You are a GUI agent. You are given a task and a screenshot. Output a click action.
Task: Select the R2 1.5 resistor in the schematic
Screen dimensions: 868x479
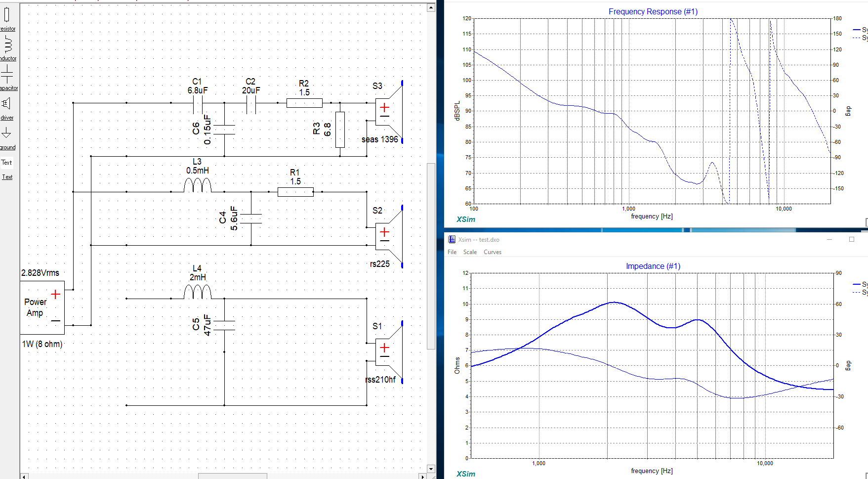click(x=304, y=103)
